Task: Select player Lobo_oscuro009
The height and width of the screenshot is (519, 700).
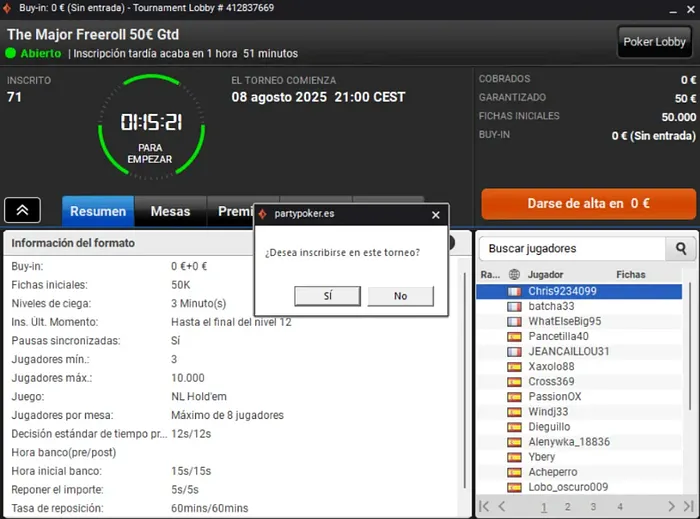Action: point(579,487)
